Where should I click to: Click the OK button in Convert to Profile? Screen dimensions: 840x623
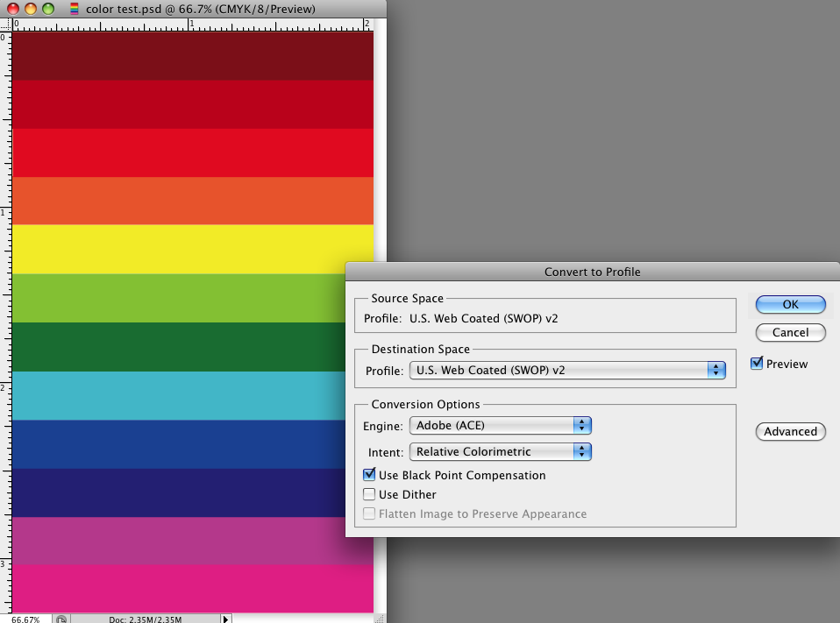click(x=790, y=305)
